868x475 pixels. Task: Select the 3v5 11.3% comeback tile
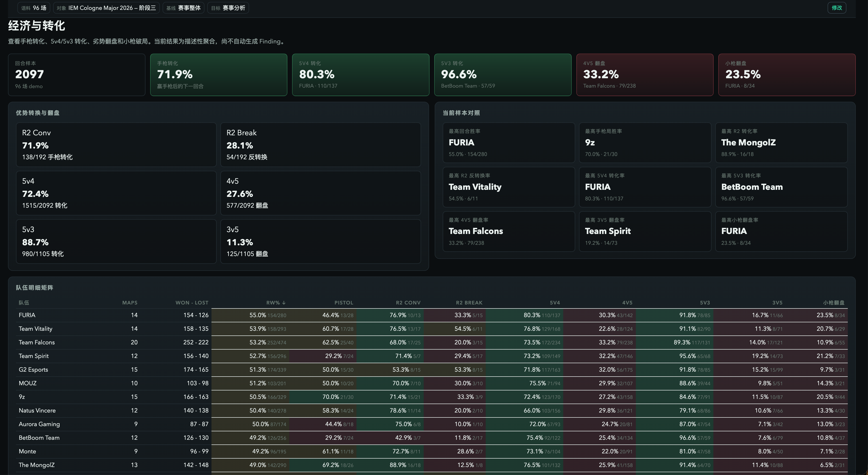coord(321,241)
